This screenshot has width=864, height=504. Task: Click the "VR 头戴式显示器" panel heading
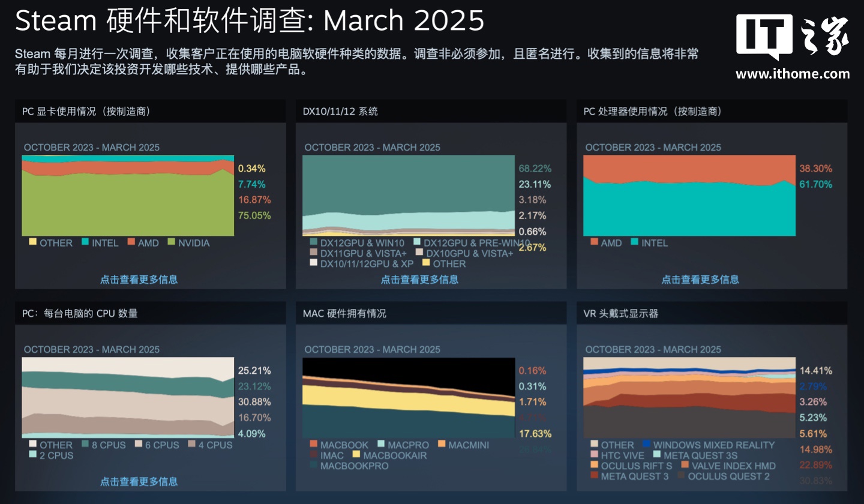click(x=620, y=313)
